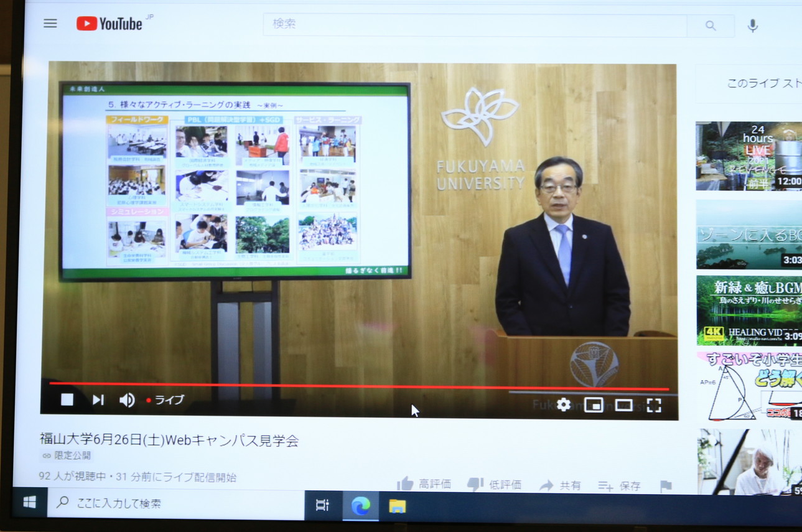
Task: Skip to next video
Action: point(98,400)
